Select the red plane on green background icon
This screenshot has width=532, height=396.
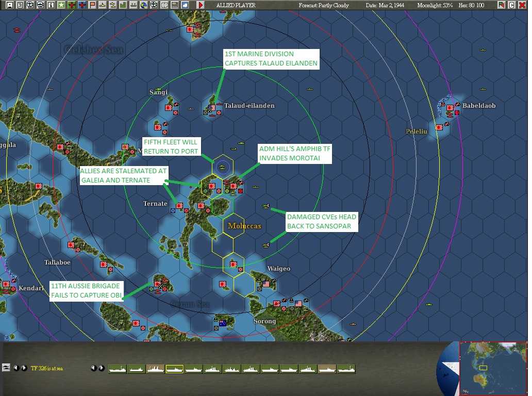coord(72,5)
